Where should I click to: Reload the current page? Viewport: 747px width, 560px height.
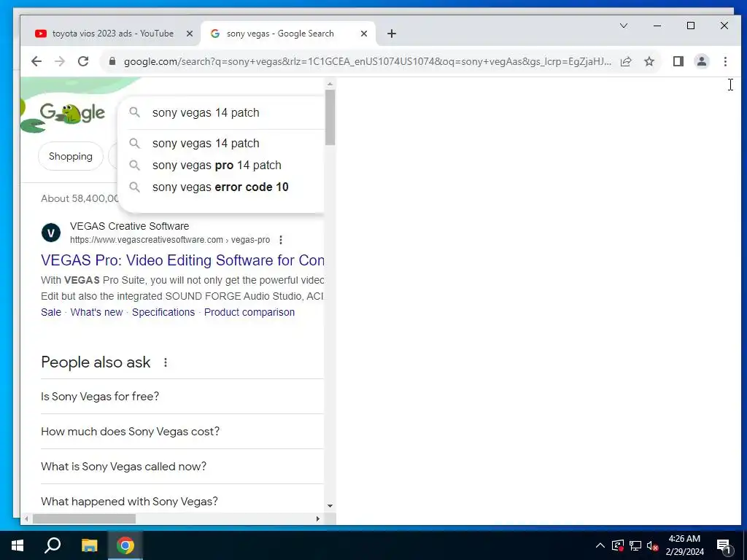[83, 61]
